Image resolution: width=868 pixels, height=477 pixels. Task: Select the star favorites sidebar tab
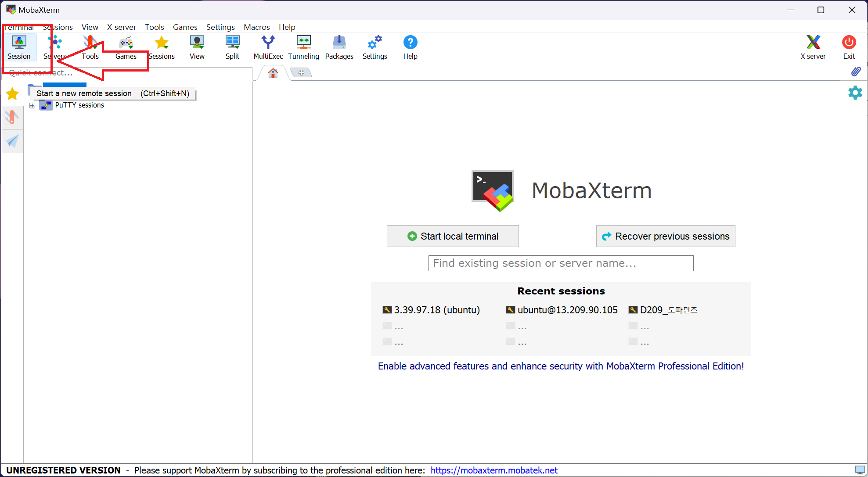(12, 93)
